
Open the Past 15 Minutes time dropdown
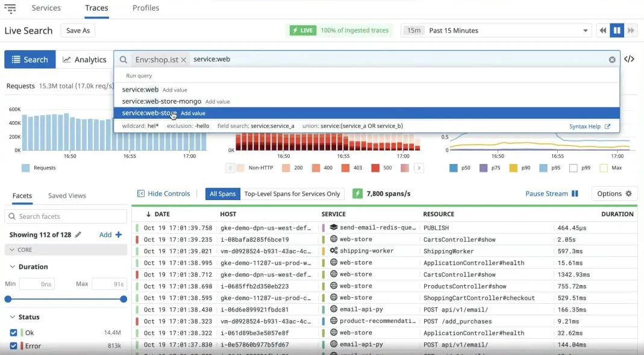[x=496, y=30]
